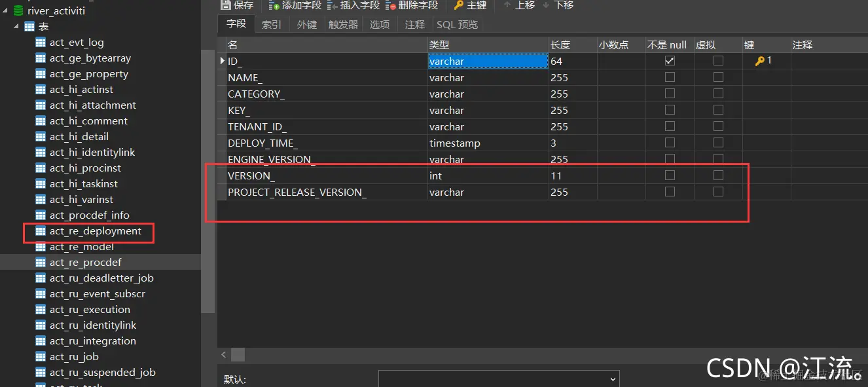This screenshot has width=868, height=387.
Task: Switch to the Fields (字段) tab
Action: click(236, 24)
